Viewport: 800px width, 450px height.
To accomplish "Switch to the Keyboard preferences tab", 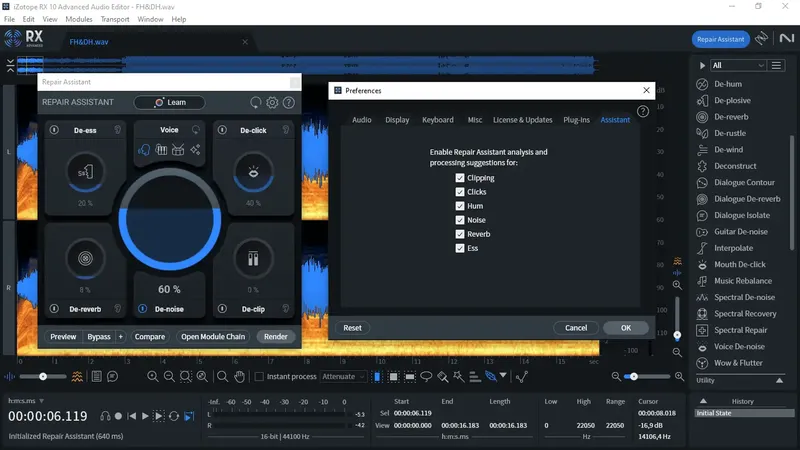I will pos(438,120).
